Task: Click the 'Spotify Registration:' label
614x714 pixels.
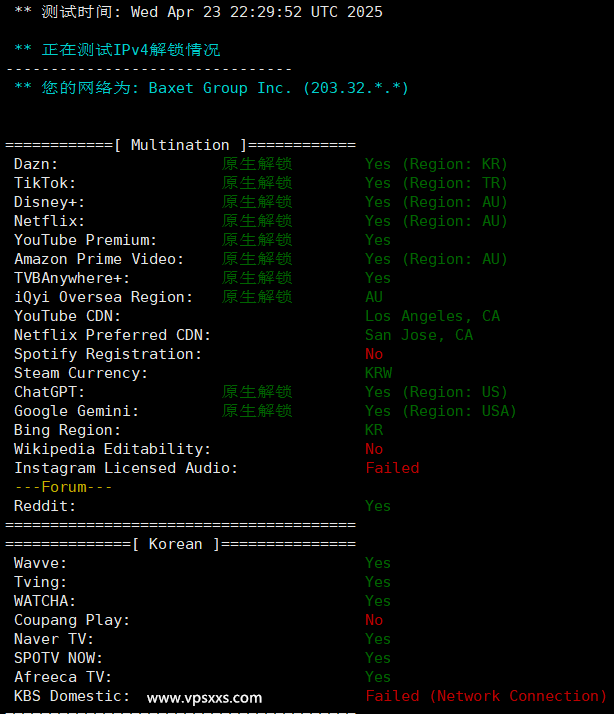Action: [107, 354]
